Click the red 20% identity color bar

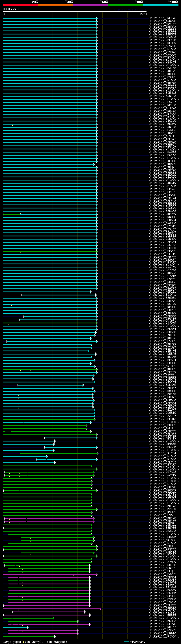point(20,5)
